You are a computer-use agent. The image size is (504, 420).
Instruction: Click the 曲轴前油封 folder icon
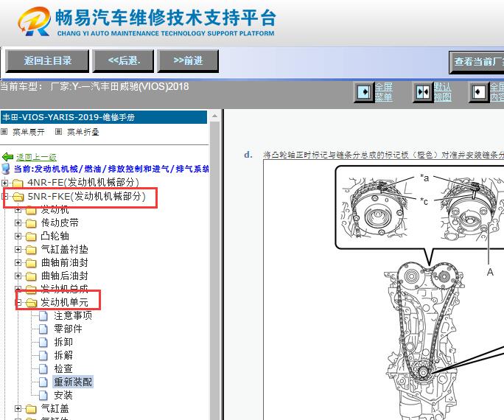coord(31,263)
